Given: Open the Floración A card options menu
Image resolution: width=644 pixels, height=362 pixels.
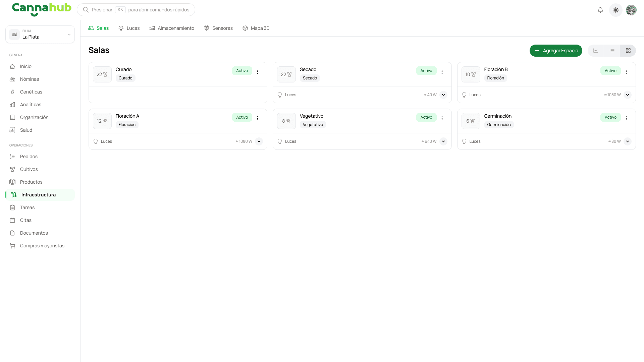Looking at the screenshot, I should 258,118.
